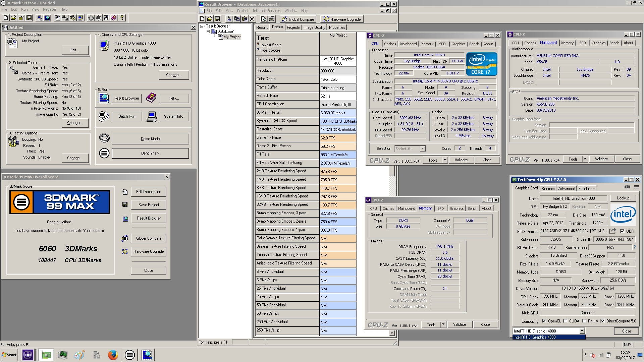Click Bus Interface question mark in GPU-Z
The height and width of the screenshot is (362, 644).
tap(634, 247)
